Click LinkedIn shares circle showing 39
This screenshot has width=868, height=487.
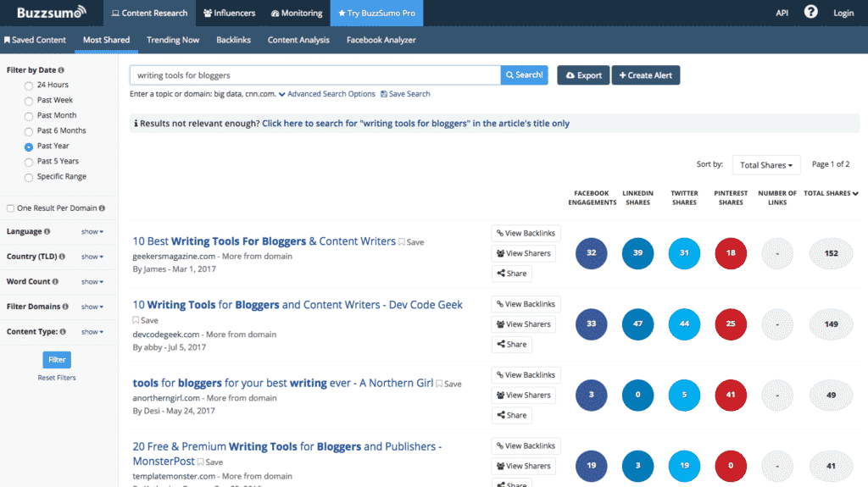tap(637, 253)
